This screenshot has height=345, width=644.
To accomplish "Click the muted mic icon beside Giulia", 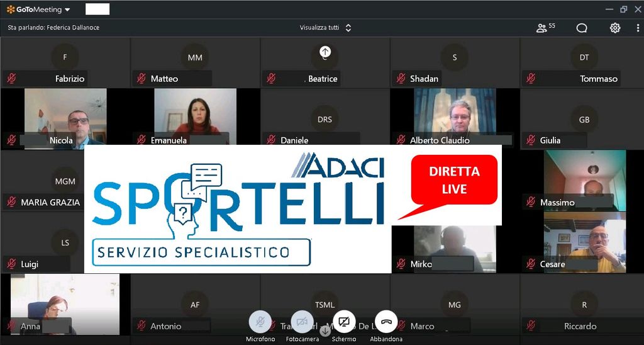I will pos(531,140).
